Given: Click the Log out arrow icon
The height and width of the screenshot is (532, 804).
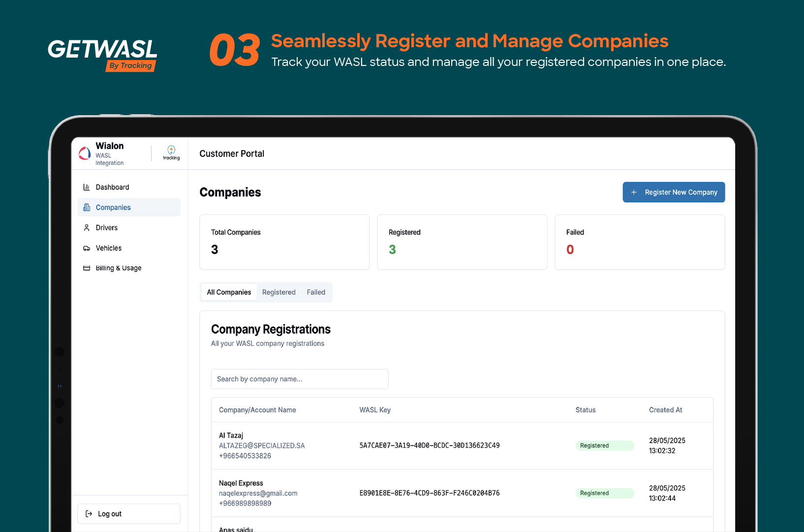Looking at the screenshot, I should [89, 514].
